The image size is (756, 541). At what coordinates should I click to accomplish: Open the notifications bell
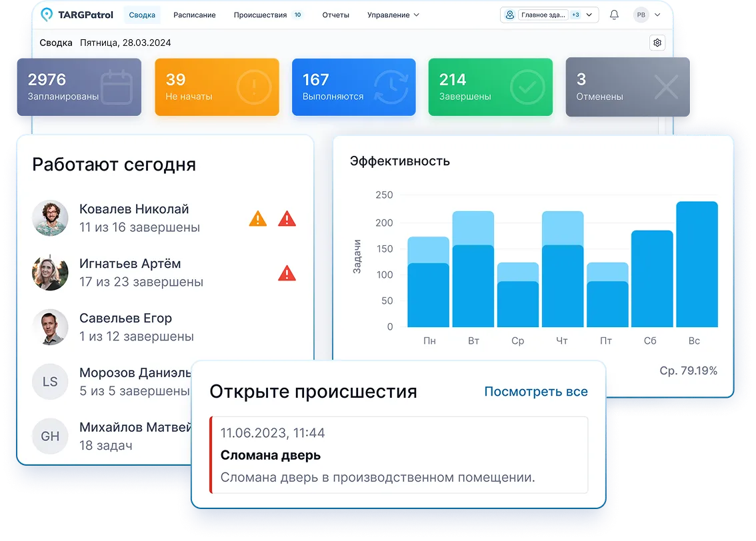614,15
